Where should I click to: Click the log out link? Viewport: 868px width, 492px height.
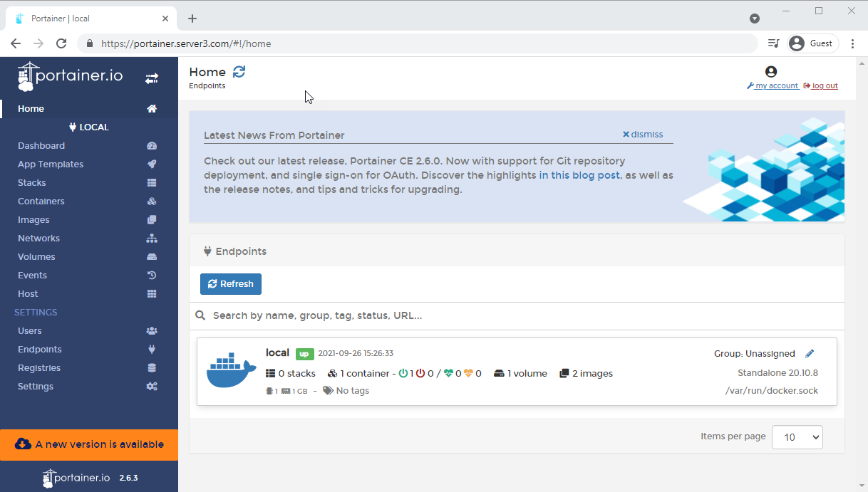tap(820, 85)
